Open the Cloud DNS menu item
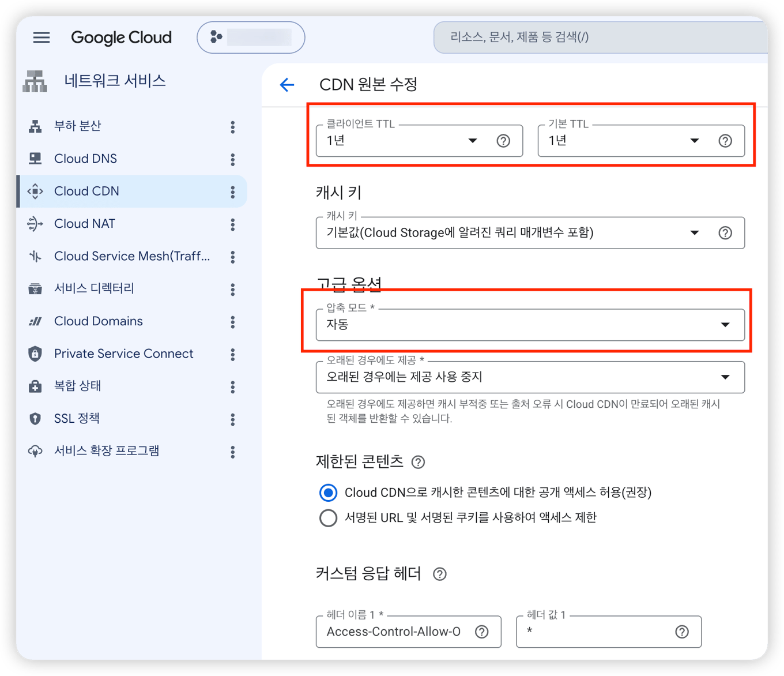This screenshot has width=784, height=676. [x=85, y=159]
